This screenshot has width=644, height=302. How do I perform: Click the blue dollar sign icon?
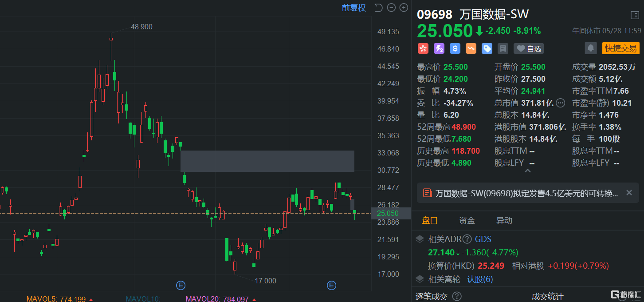click(455, 48)
